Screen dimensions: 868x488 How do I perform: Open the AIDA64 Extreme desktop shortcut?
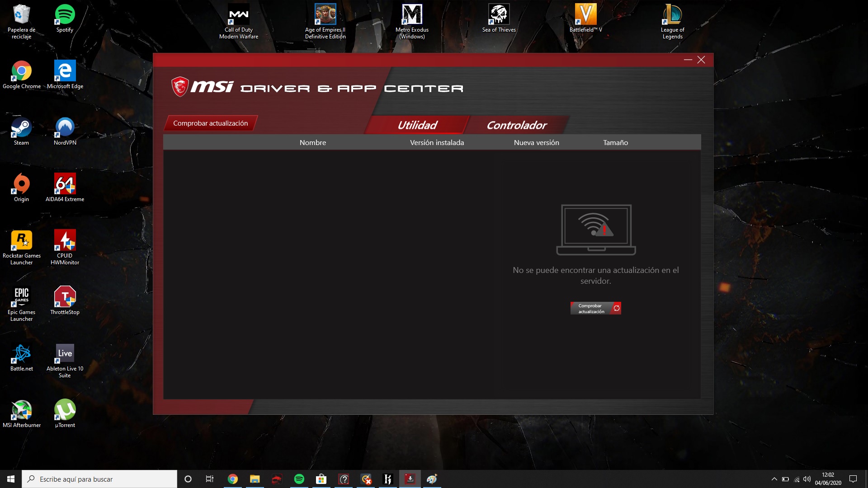click(65, 188)
